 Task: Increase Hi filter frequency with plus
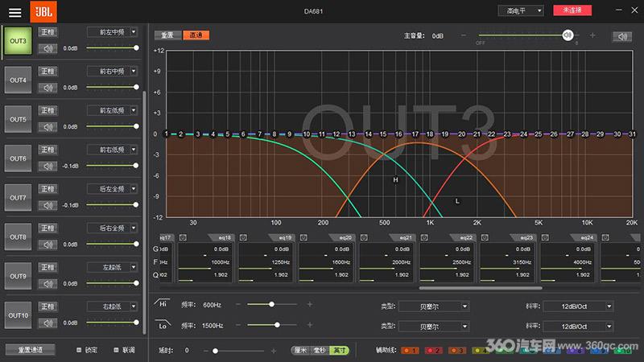click(309, 304)
